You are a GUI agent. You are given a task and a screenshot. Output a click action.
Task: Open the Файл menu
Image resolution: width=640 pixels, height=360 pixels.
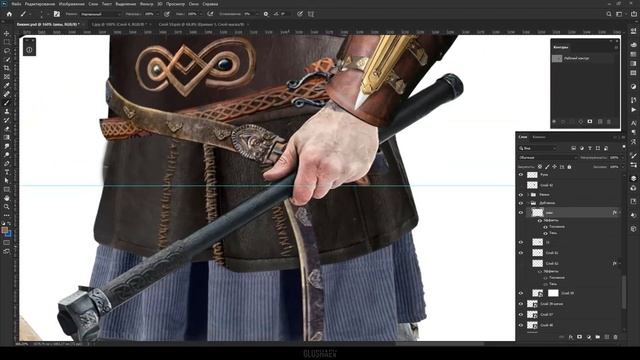(16, 4)
